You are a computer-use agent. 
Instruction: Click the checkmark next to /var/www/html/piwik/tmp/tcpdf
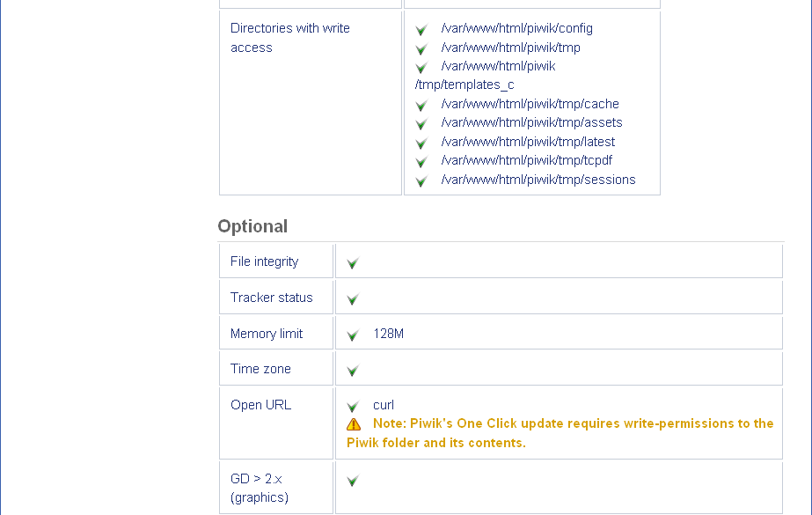pyautogui.click(x=421, y=162)
